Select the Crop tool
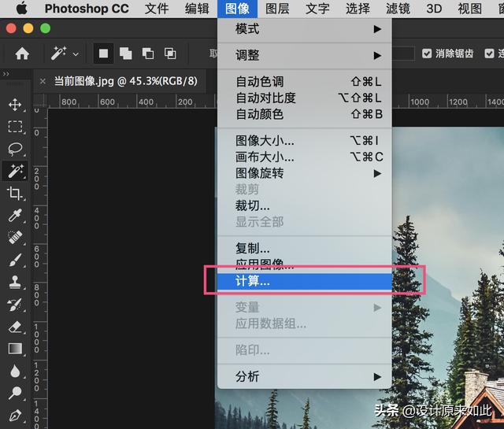The image size is (504, 429). coord(14,193)
